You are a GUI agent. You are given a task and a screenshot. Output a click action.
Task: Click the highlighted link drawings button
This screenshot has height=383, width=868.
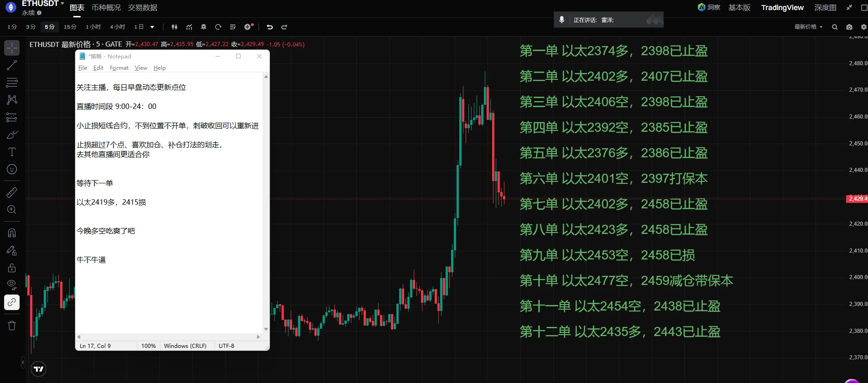pyautogui.click(x=12, y=302)
